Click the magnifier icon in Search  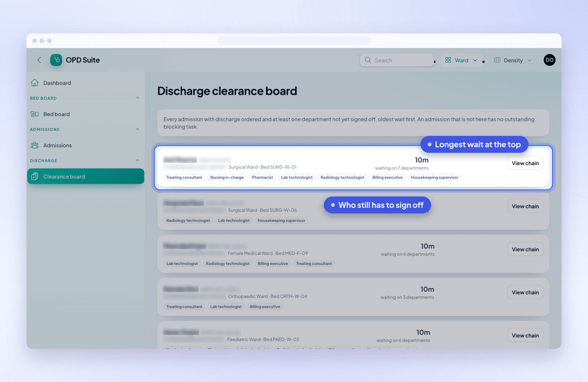pyautogui.click(x=368, y=60)
